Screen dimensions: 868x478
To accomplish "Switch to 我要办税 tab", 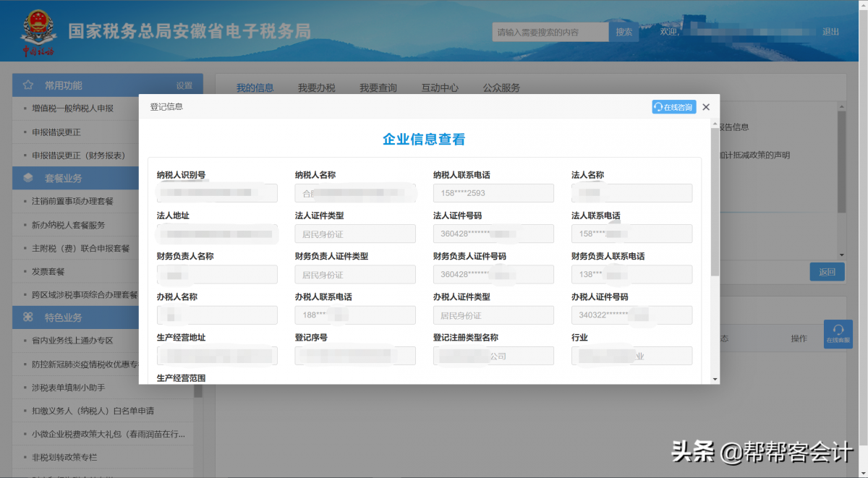I will [x=316, y=88].
